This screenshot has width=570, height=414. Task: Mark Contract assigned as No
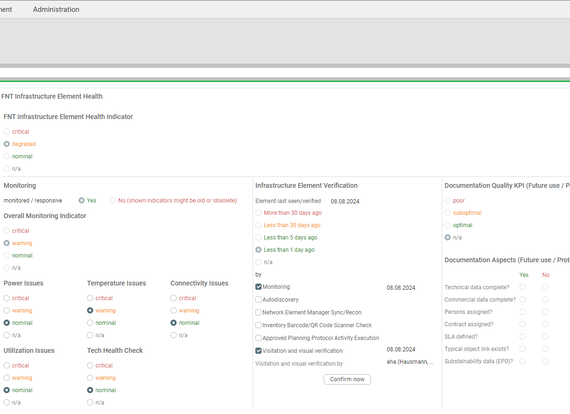(545, 324)
